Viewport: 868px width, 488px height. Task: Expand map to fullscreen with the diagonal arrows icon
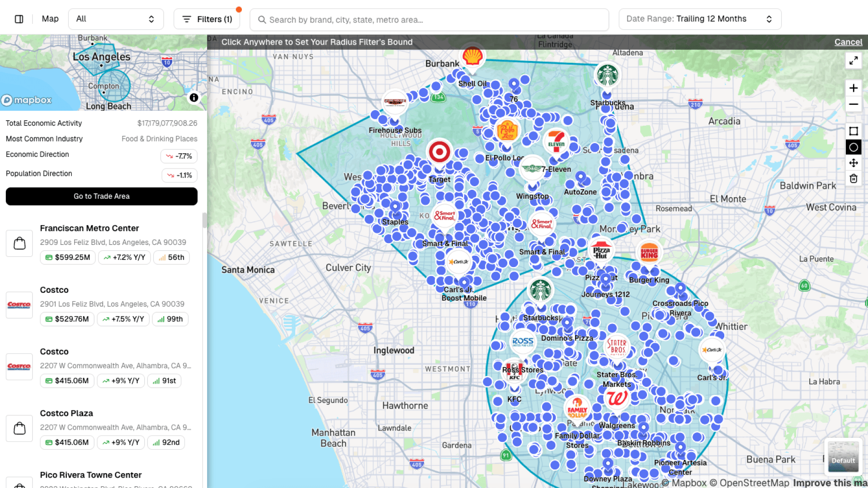pyautogui.click(x=854, y=60)
